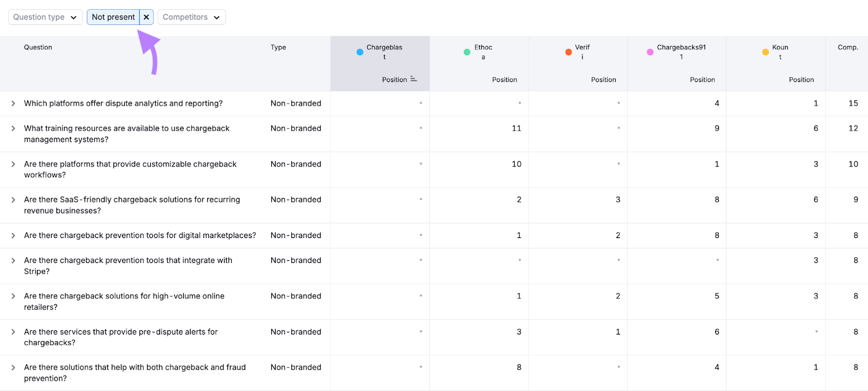Click the Question column header
The height and width of the screenshot is (391, 868).
point(38,48)
